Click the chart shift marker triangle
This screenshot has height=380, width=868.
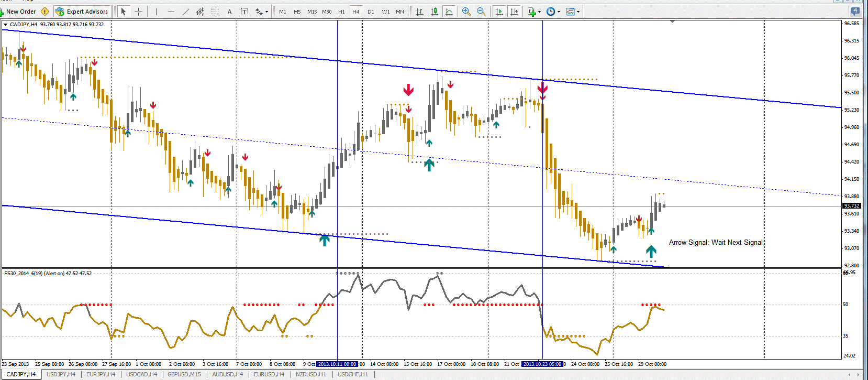672,21
